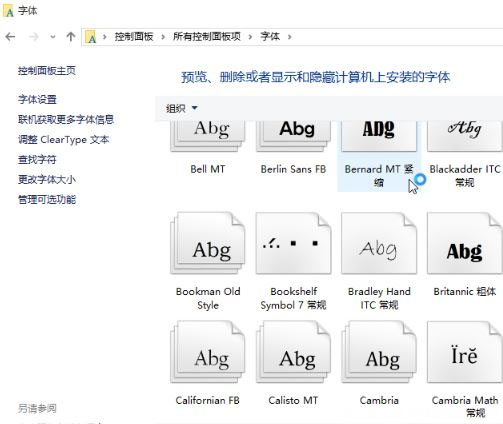The width and height of the screenshot is (503, 424).
Task: Select the Britannic bold font icon
Action: click(x=465, y=244)
